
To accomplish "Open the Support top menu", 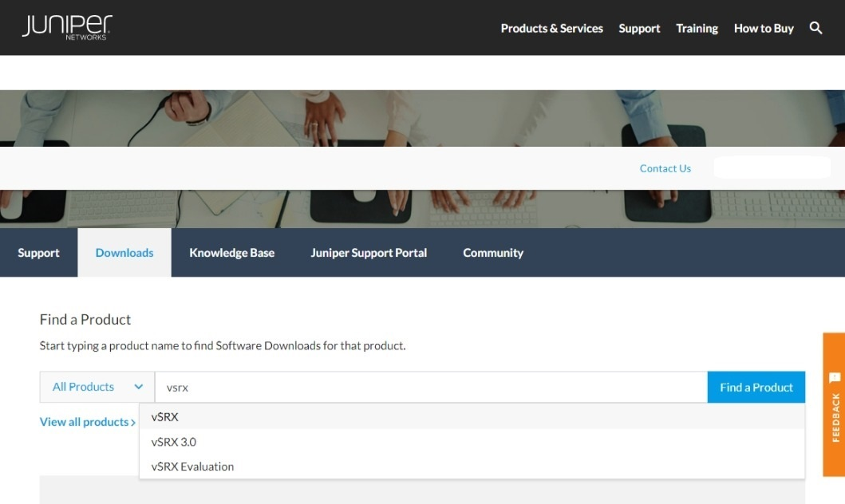I will pyautogui.click(x=639, y=28).
